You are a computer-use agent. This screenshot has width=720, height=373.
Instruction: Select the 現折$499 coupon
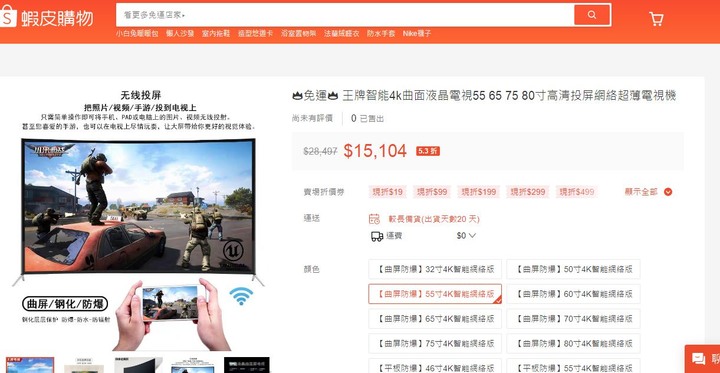[x=576, y=192]
